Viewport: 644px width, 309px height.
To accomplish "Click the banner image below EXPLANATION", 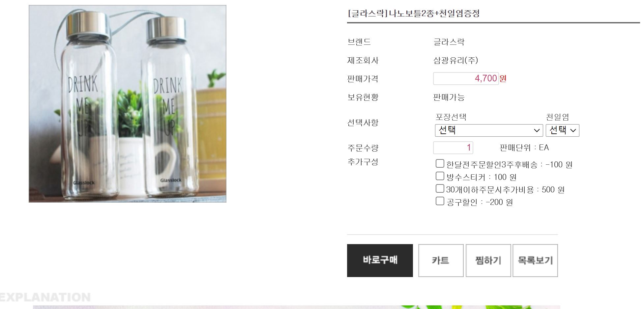I will coord(297,307).
